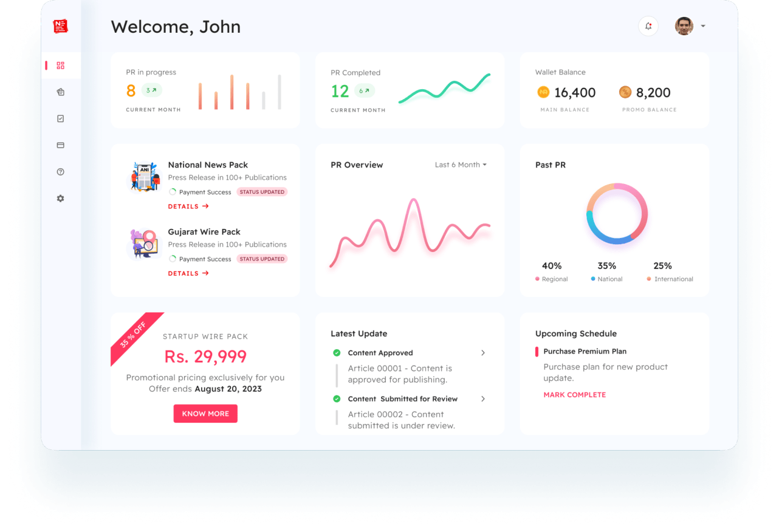Viewport: 779px width, 532px height.
Task: Expand Content Submitted for Review chevron
Action: [483, 399]
